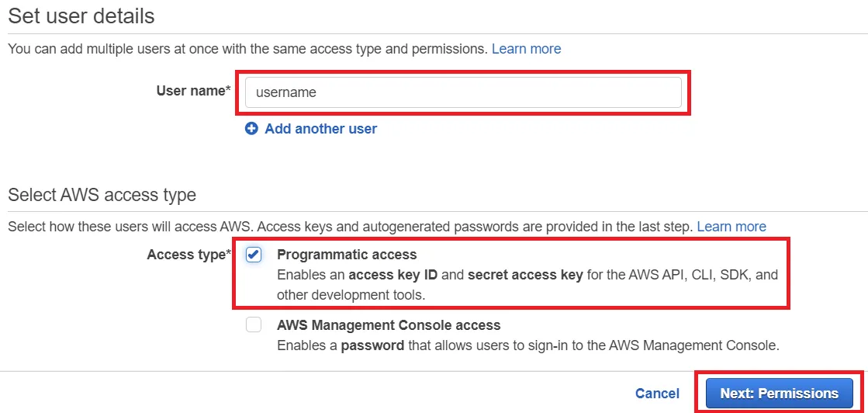Viewport: 868px width, 413px height.
Task: Click the Next: Permissions button
Action: point(779,394)
